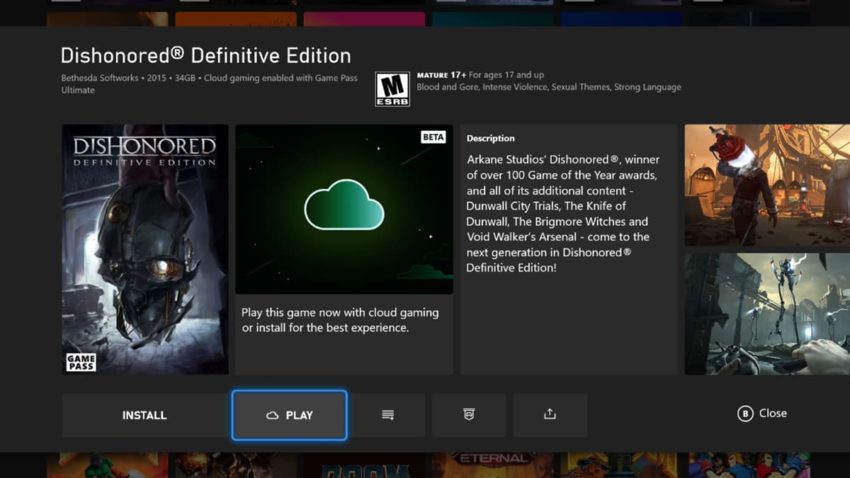Image resolution: width=850 pixels, height=478 pixels.
Task: Select the cloud gaming beta tile
Action: pos(344,249)
